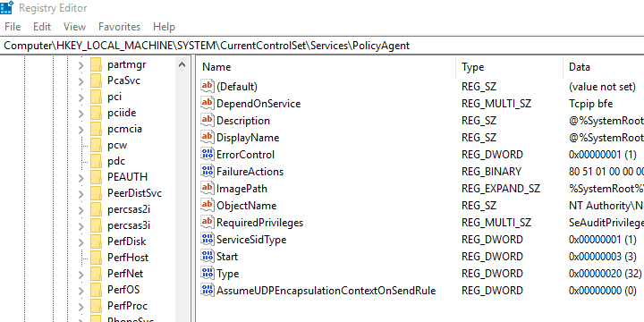Click the ImagePath string value icon
The image size is (644, 322).
click(x=208, y=189)
